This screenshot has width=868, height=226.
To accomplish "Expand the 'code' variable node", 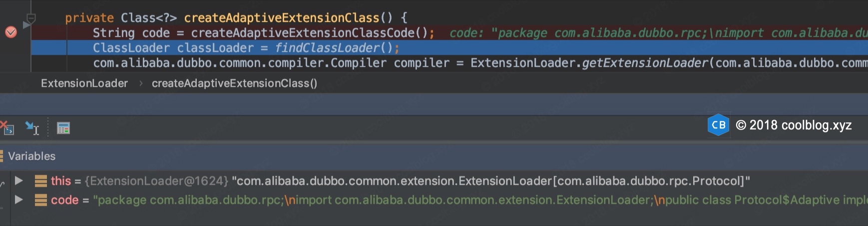I will [19, 199].
